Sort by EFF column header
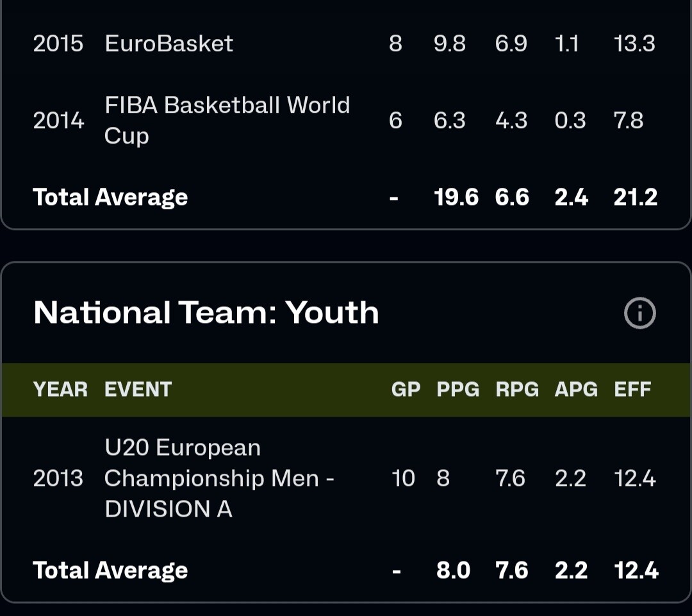Screen dimensions: 692x616 point(632,390)
